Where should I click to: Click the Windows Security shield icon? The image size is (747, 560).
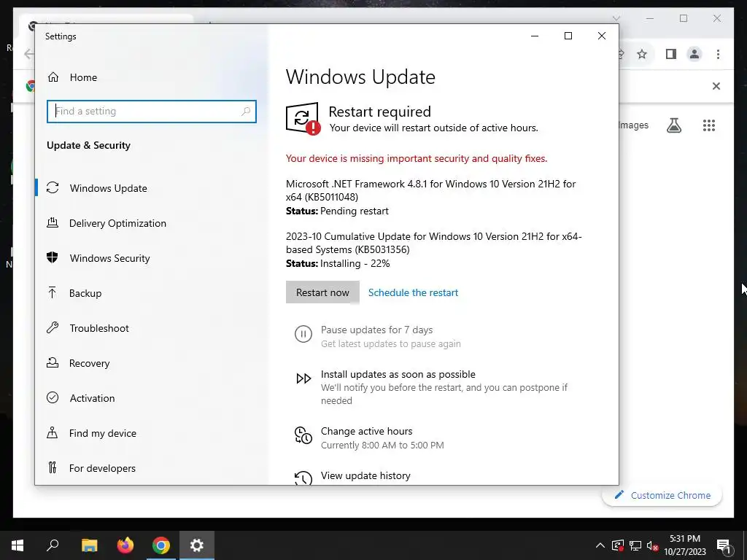(x=53, y=257)
